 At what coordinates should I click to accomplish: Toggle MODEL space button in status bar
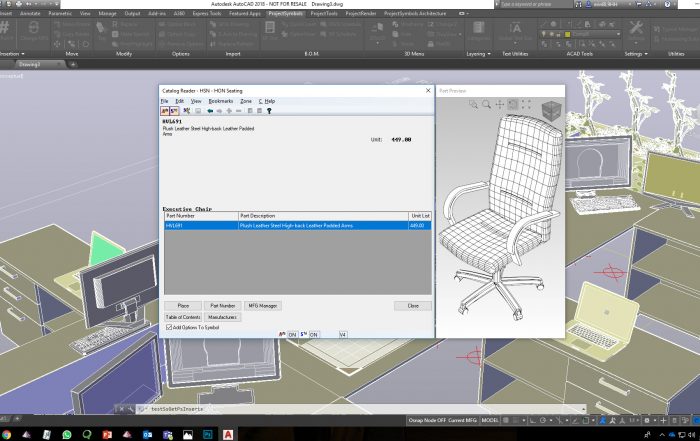[x=490, y=420]
